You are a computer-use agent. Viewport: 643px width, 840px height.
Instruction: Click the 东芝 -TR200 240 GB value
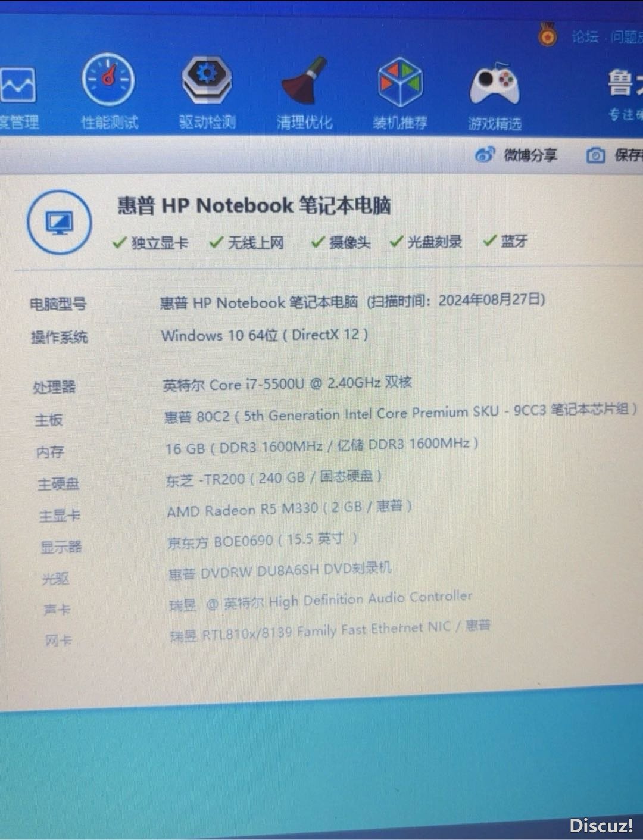[274, 477]
